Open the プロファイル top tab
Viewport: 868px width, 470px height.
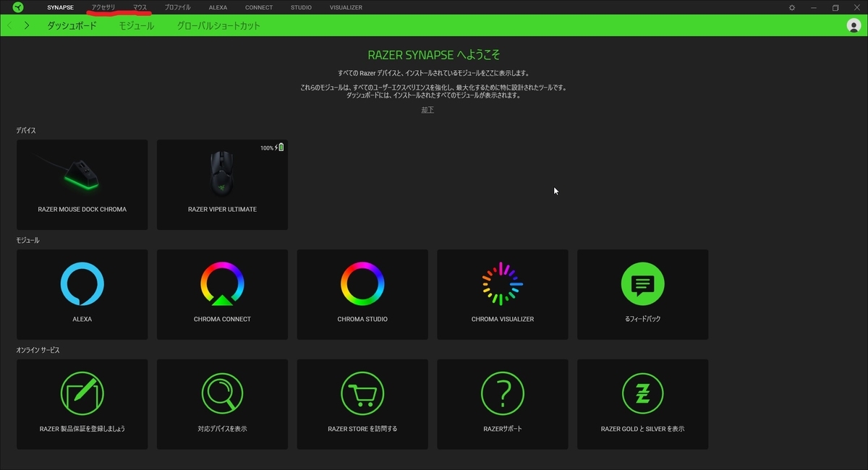click(x=177, y=7)
